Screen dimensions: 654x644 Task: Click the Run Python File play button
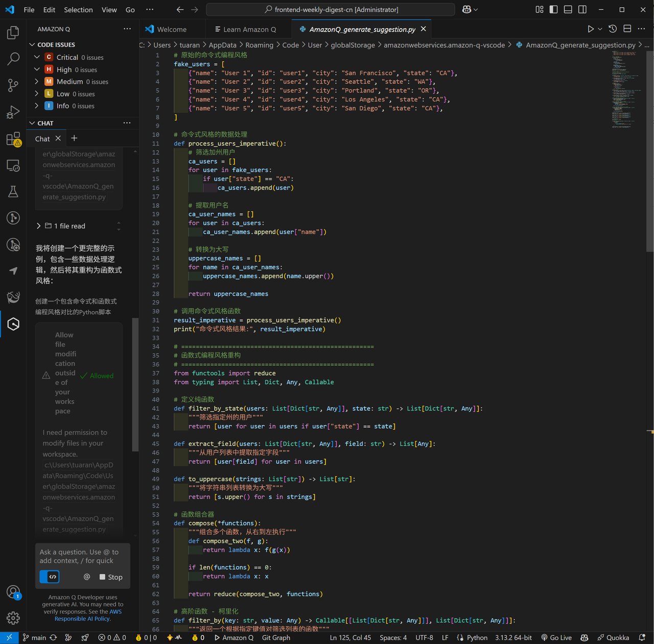pyautogui.click(x=591, y=29)
